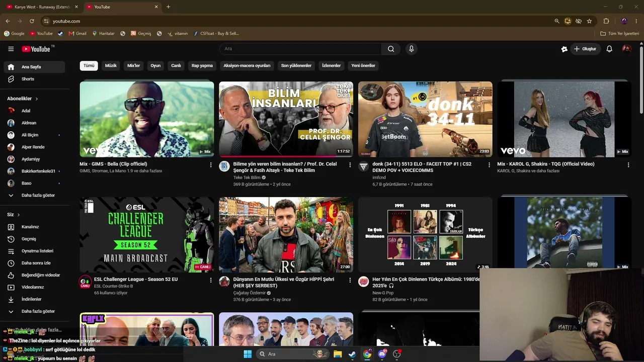Open more options for GIMS Bella mix
Screen dimensions: 644x362
coord(211,164)
